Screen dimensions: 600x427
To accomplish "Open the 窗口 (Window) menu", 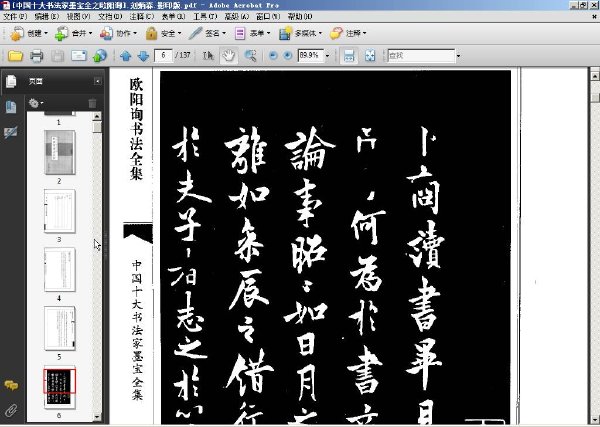I will [268, 16].
